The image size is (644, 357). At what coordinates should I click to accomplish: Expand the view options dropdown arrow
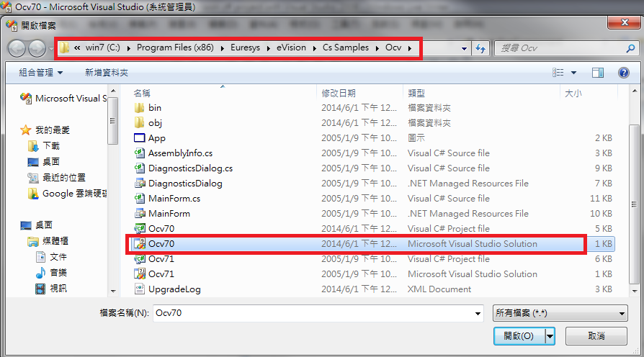tap(574, 73)
